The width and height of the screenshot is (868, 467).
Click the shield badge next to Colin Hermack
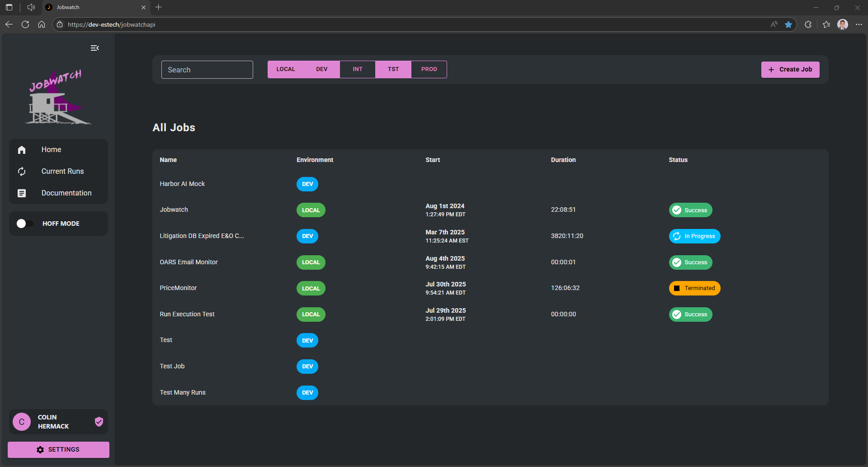pyautogui.click(x=99, y=422)
